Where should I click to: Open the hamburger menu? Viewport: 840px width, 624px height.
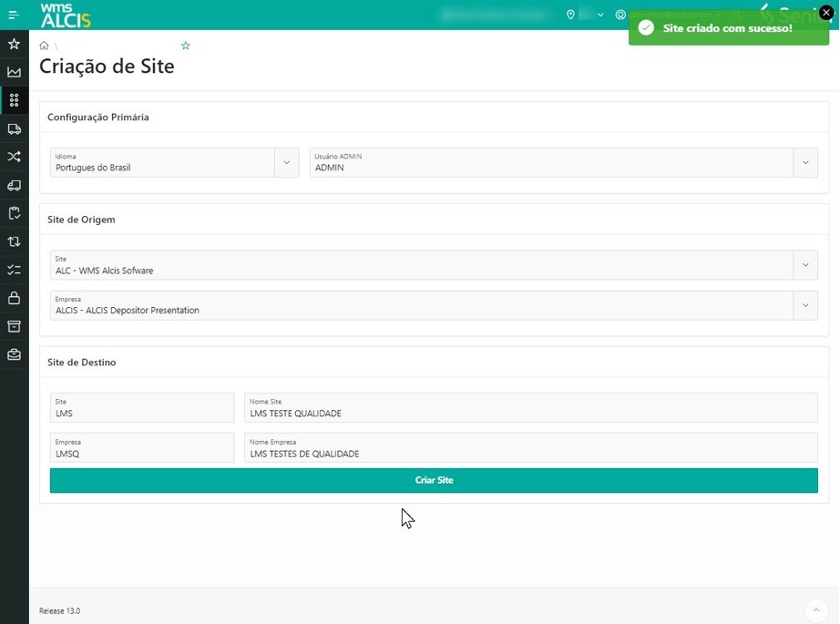point(14,15)
